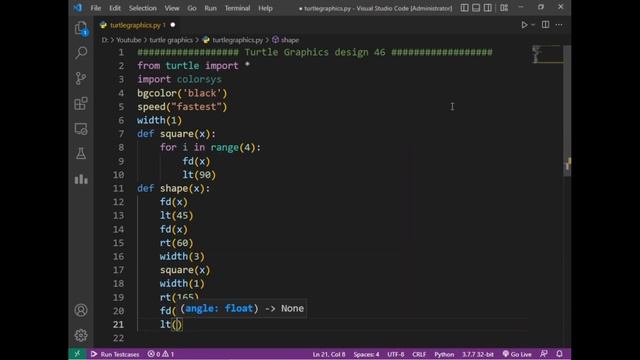Click the def shape(x): line

(173, 188)
